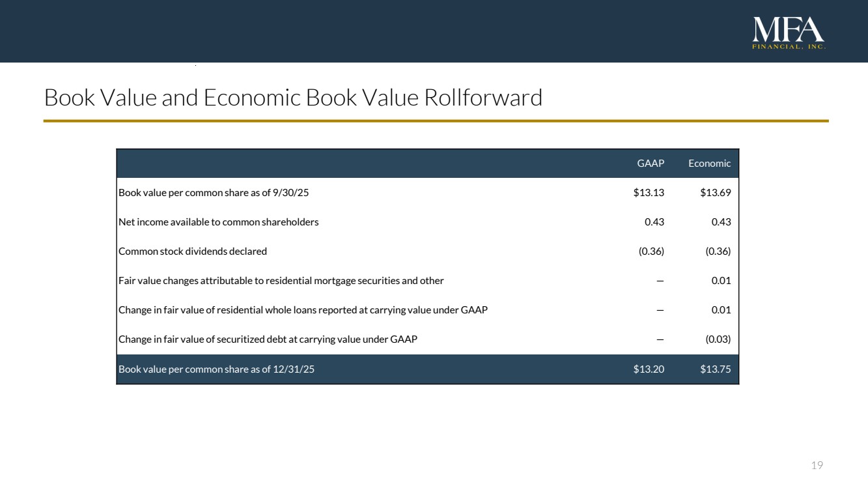
Task: Click the MFA Financial logo
Action: [789, 33]
